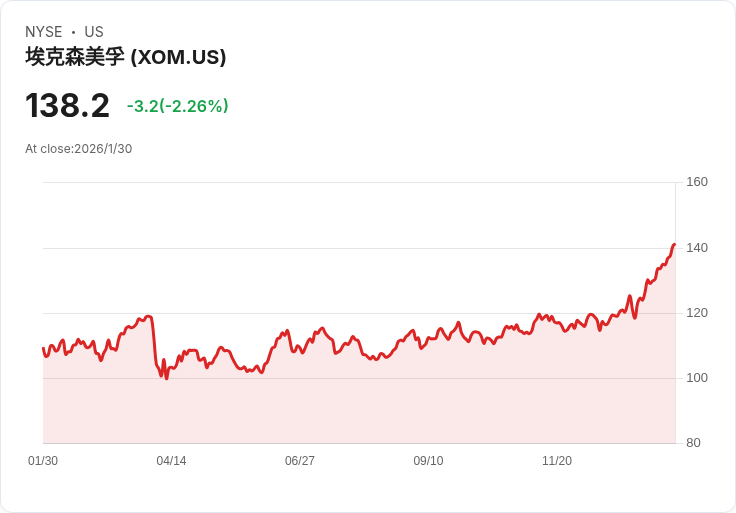Click the dot separator between NYSE and US
Screen dimensions: 736x513
coord(73,32)
